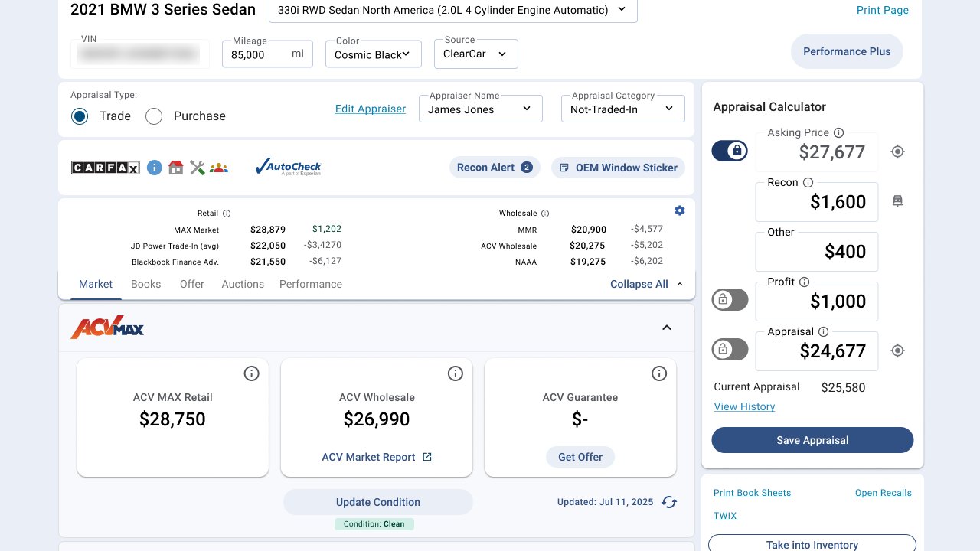Toggle the Profit lock switch

tap(730, 300)
